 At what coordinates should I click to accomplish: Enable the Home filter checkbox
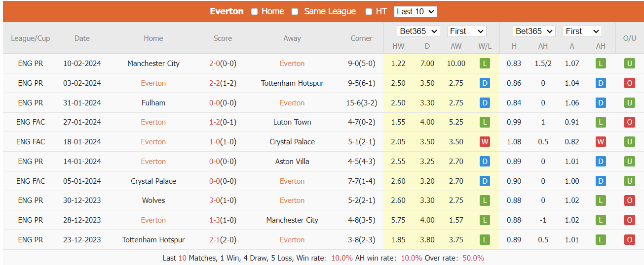click(x=255, y=12)
